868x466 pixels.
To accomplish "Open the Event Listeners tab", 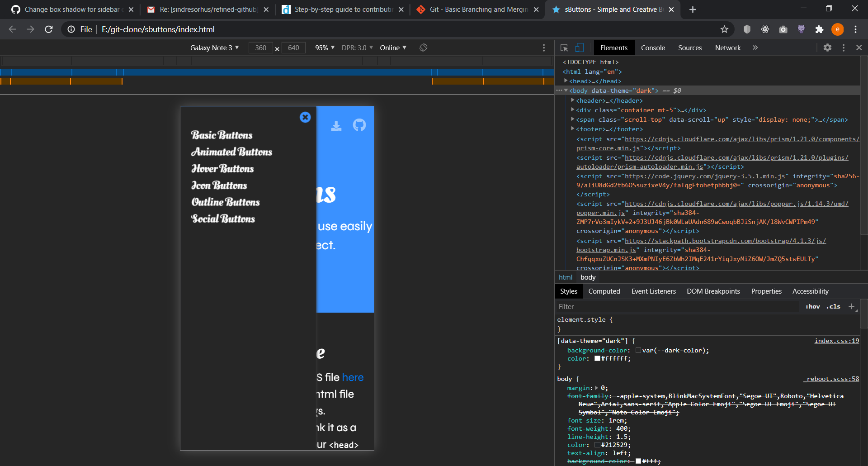I will coord(653,291).
